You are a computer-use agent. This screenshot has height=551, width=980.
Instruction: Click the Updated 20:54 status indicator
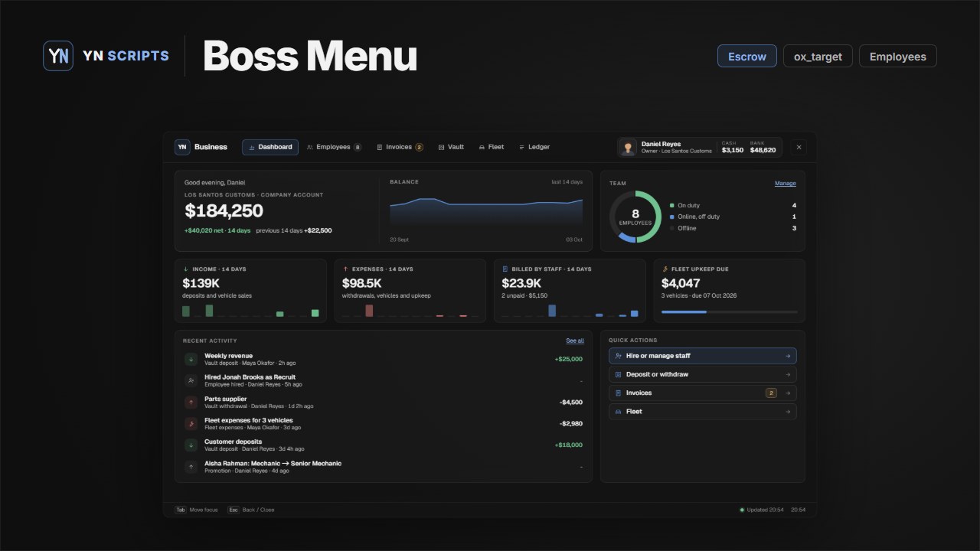click(x=761, y=510)
